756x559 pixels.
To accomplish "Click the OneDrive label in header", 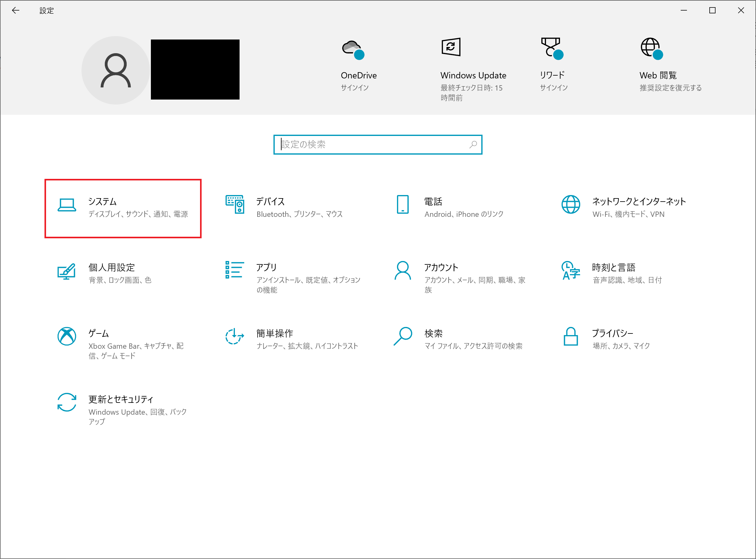I will click(x=359, y=76).
